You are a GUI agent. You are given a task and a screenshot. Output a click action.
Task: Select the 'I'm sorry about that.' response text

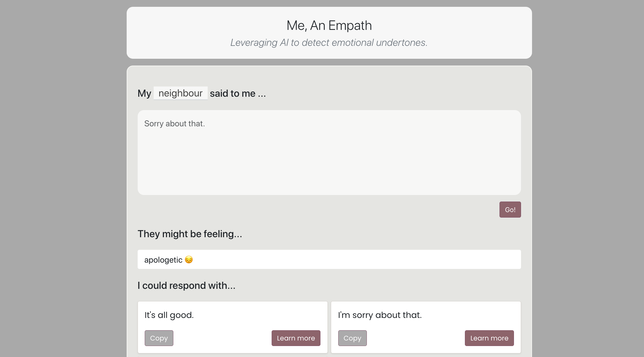click(x=380, y=315)
